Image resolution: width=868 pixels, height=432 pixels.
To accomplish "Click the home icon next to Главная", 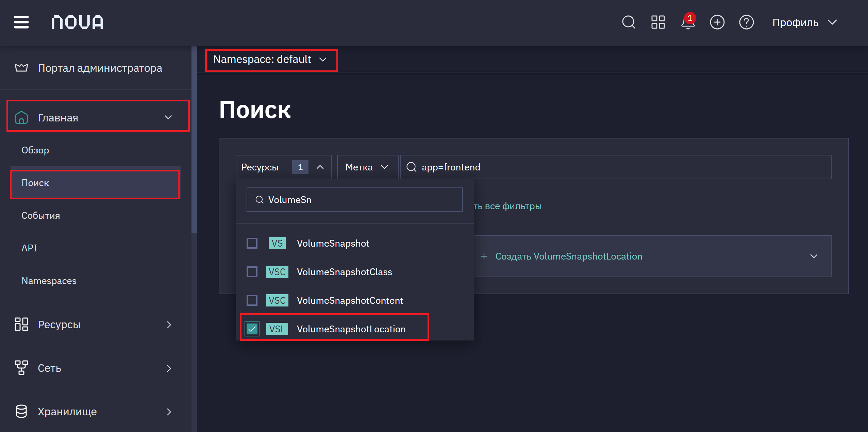I will pos(21,118).
